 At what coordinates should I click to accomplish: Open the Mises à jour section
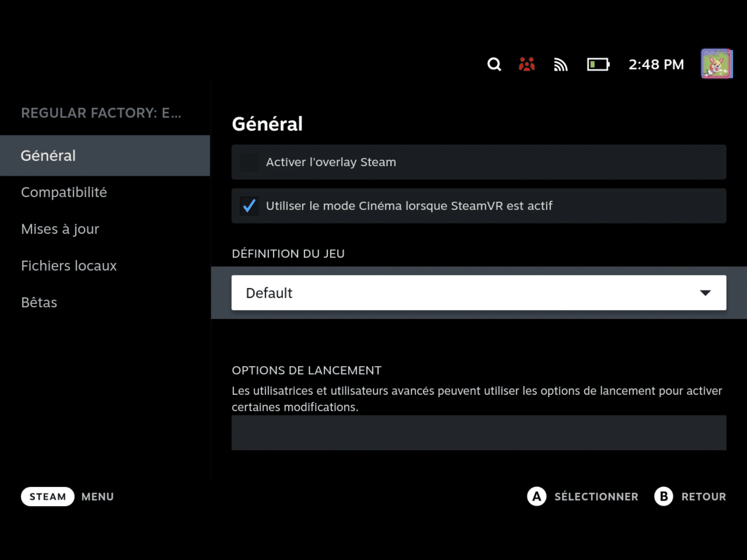tap(60, 229)
